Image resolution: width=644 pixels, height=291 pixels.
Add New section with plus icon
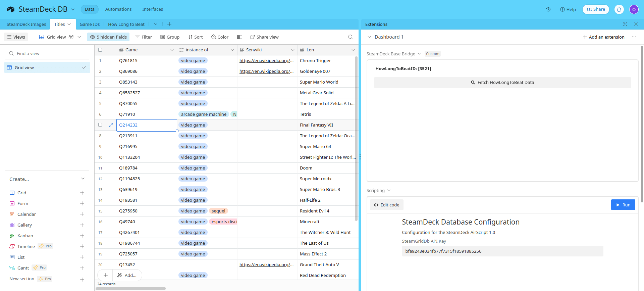82,279
